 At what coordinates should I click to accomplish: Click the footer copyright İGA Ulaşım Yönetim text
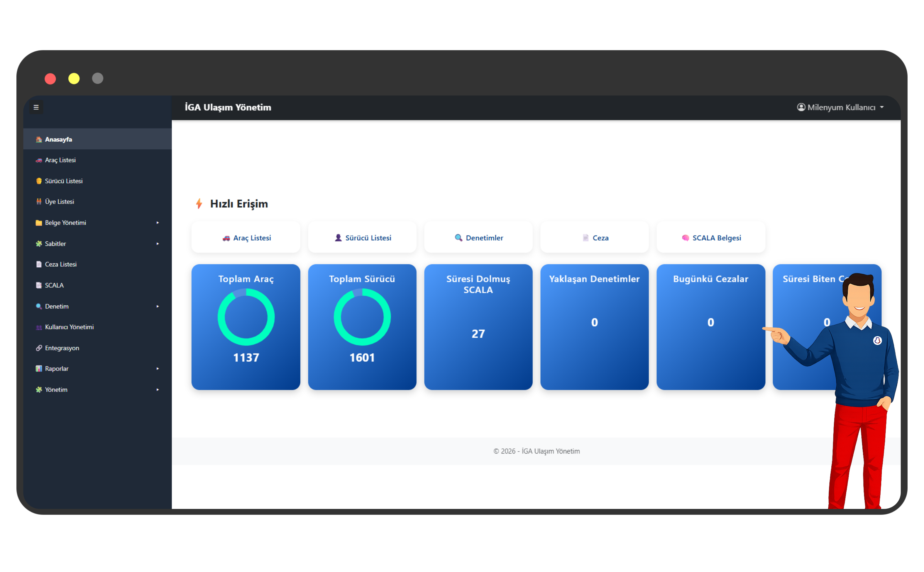536,451
